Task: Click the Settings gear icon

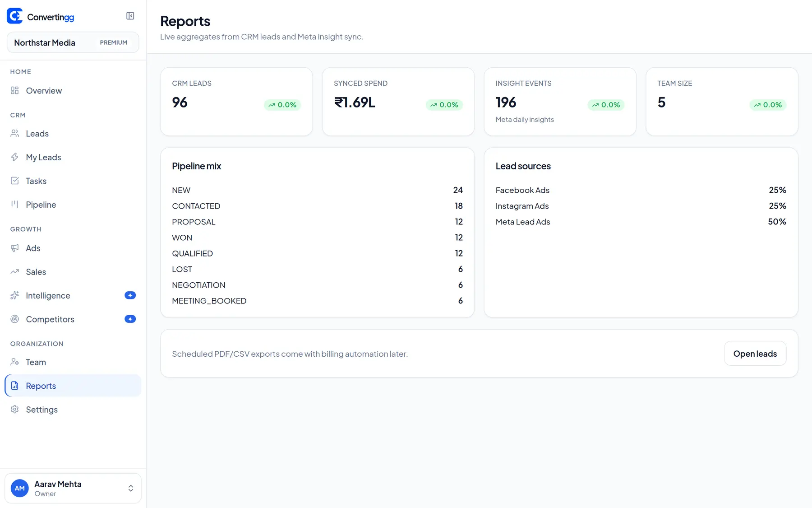Action: (15, 410)
